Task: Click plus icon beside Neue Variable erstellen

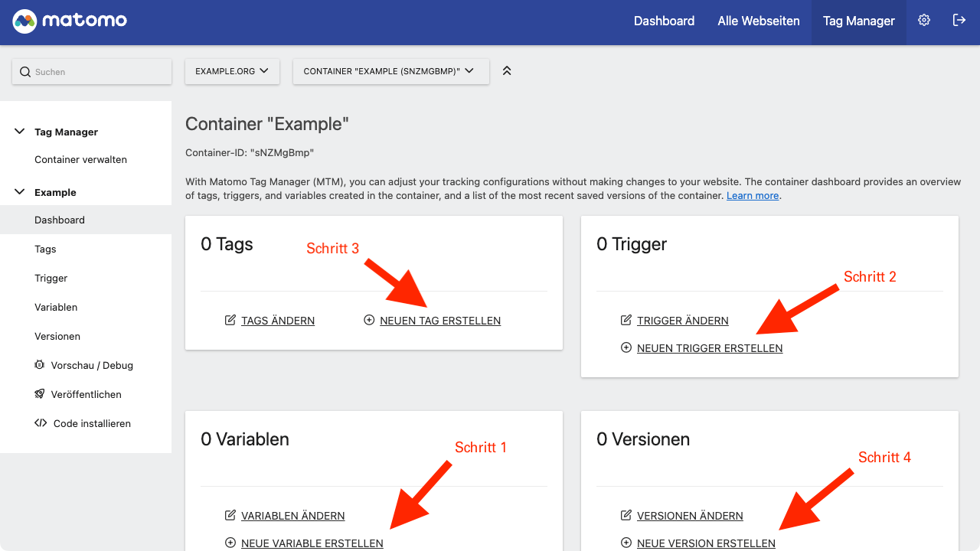Action: [x=230, y=543]
